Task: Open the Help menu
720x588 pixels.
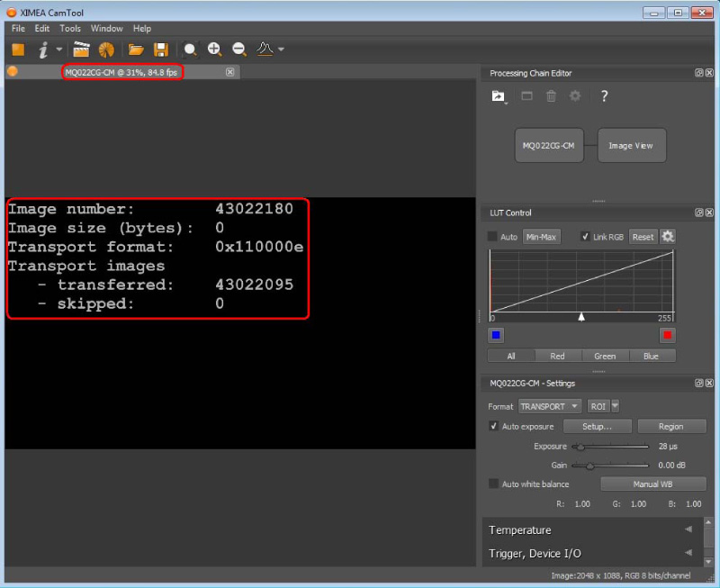Action: pyautogui.click(x=142, y=29)
